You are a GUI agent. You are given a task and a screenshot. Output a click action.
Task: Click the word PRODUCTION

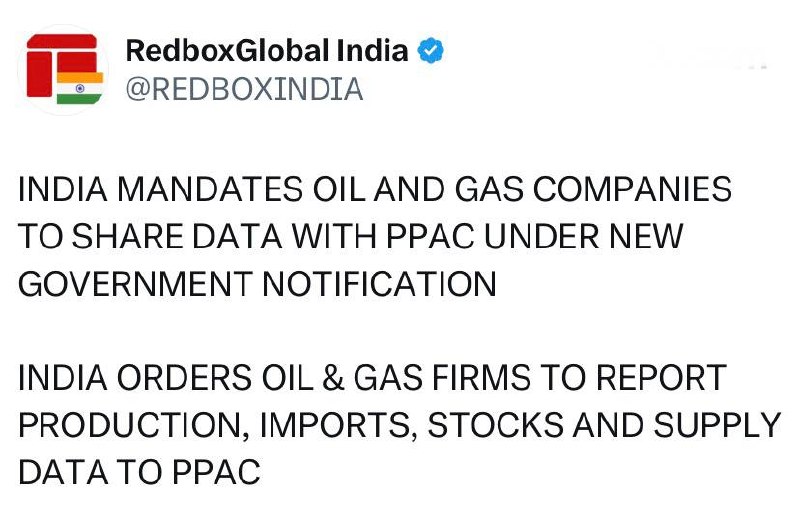point(135,426)
